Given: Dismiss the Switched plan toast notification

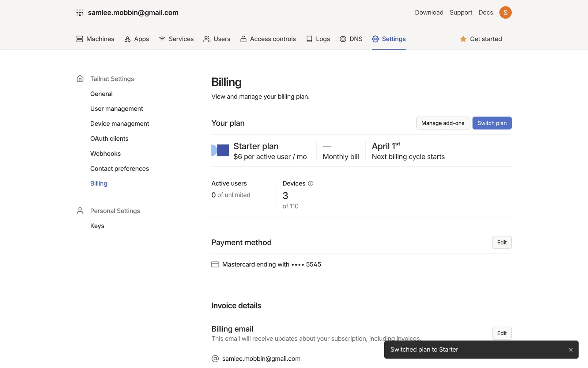Looking at the screenshot, I should click(x=571, y=350).
